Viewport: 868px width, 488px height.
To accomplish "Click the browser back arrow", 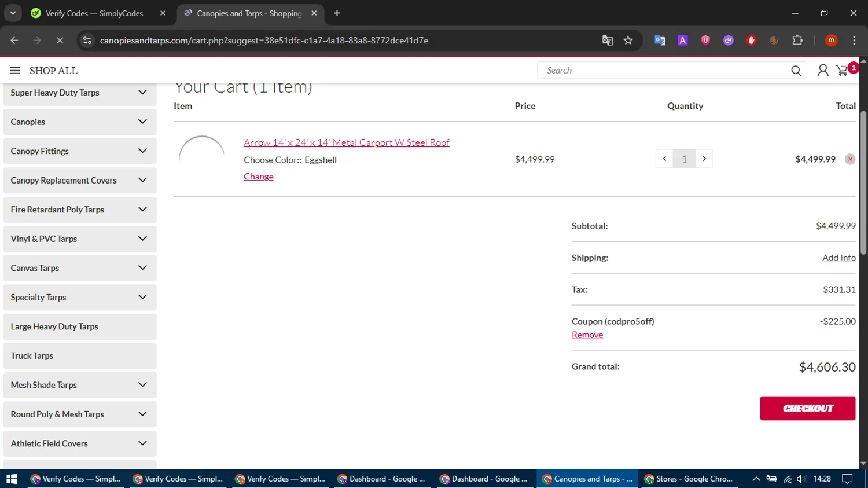I will tap(14, 41).
